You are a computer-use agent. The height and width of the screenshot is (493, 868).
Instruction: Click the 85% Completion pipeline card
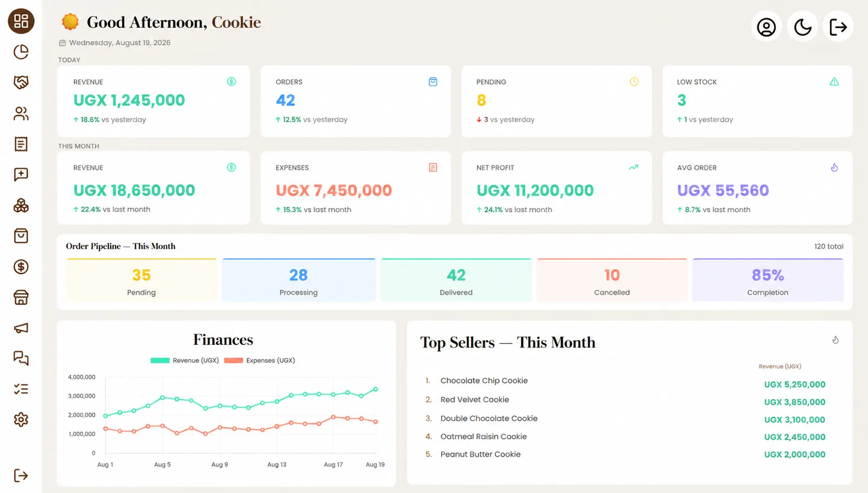pos(768,280)
